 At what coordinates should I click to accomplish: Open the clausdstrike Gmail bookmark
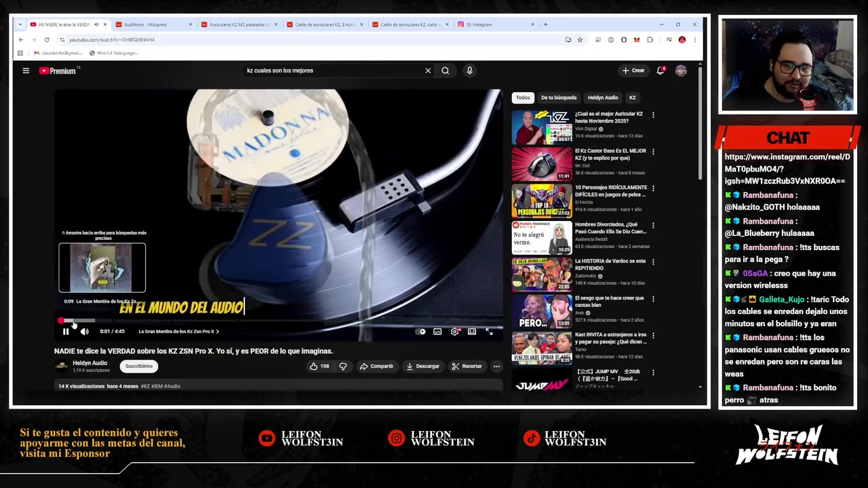(x=58, y=53)
